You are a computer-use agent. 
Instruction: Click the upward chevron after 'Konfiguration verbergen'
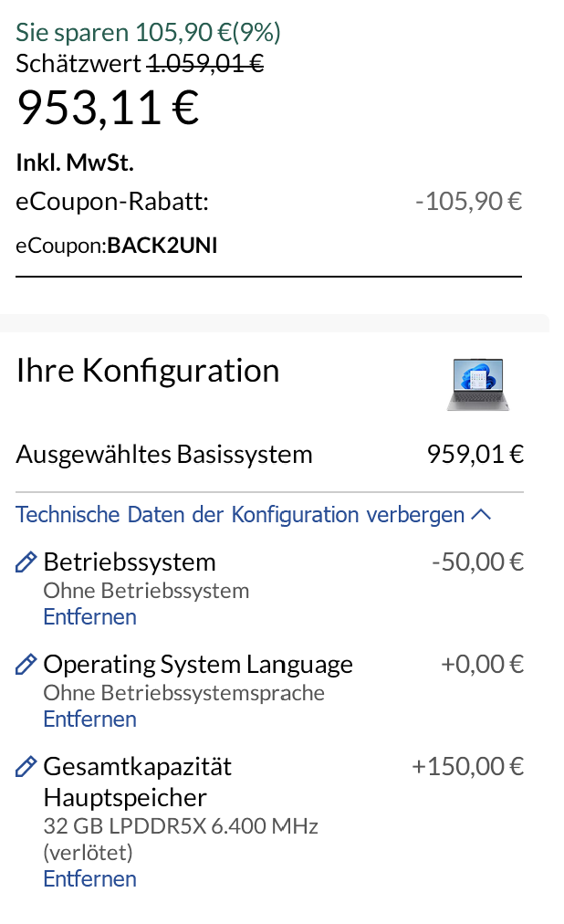pos(481,515)
